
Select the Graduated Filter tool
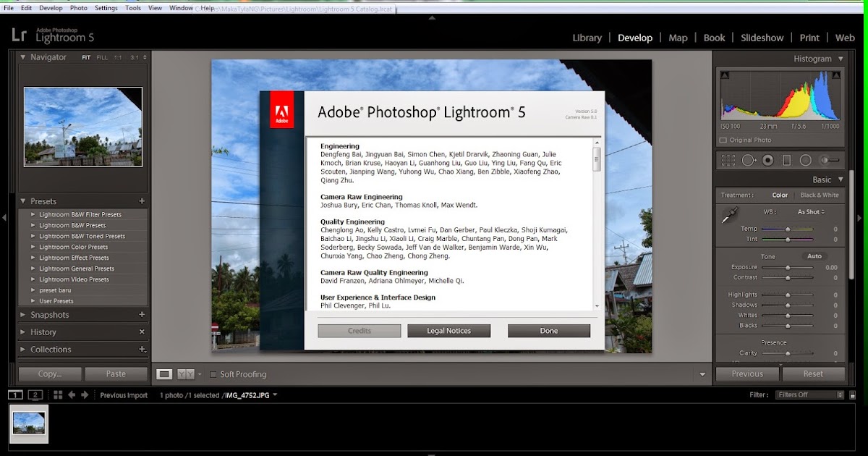(x=787, y=160)
